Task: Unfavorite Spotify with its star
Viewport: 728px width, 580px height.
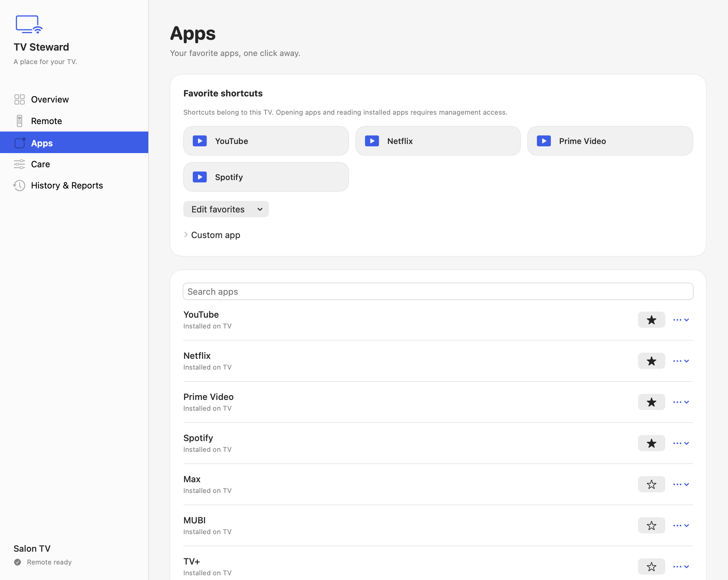Action: 651,443
